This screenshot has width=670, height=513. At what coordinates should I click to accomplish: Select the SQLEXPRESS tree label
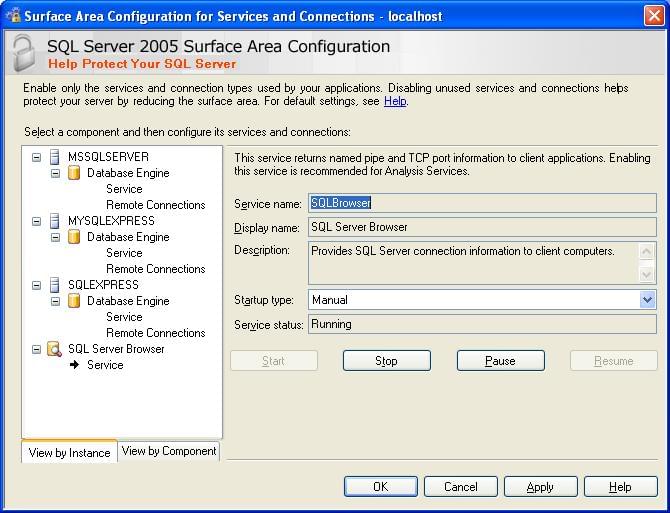103,285
